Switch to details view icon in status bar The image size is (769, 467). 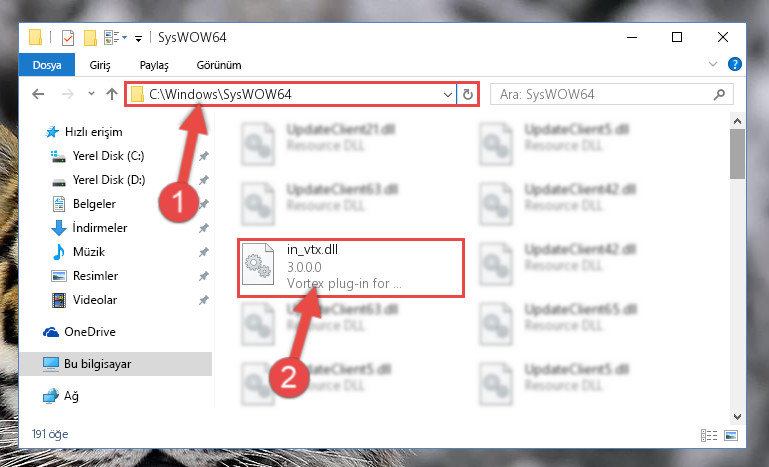(x=709, y=435)
